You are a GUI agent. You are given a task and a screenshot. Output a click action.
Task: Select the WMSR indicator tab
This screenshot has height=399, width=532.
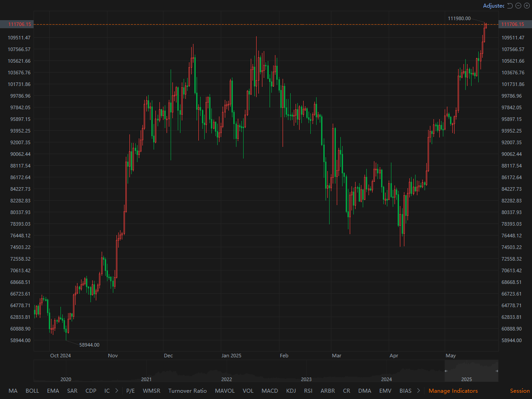[x=151, y=391]
